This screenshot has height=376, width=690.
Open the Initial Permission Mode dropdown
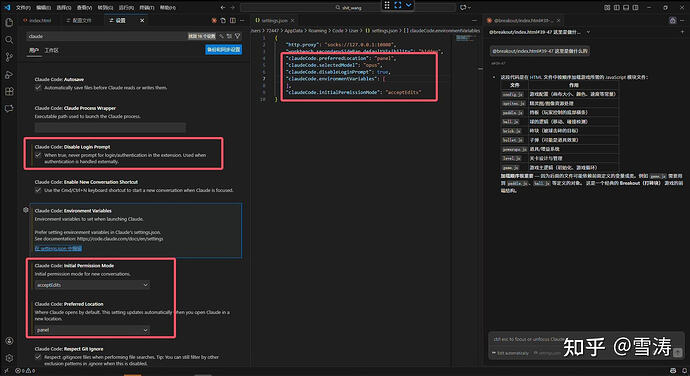point(92,285)
